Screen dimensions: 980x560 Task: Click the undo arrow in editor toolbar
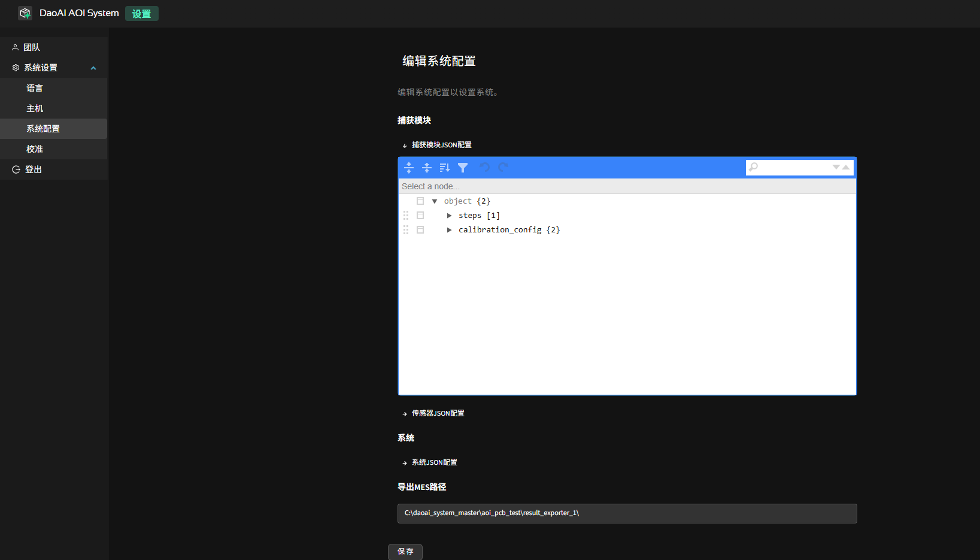coord(484,168)
